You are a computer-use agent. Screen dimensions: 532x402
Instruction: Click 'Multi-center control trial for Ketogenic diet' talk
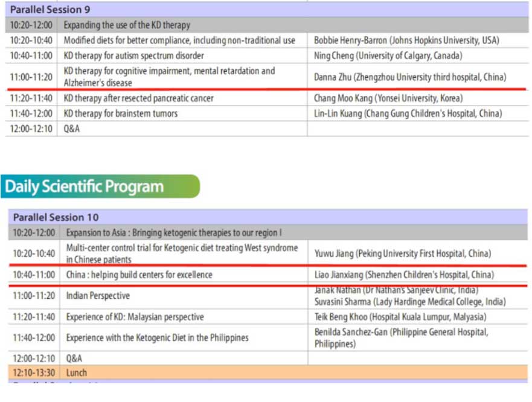point(182,254)
